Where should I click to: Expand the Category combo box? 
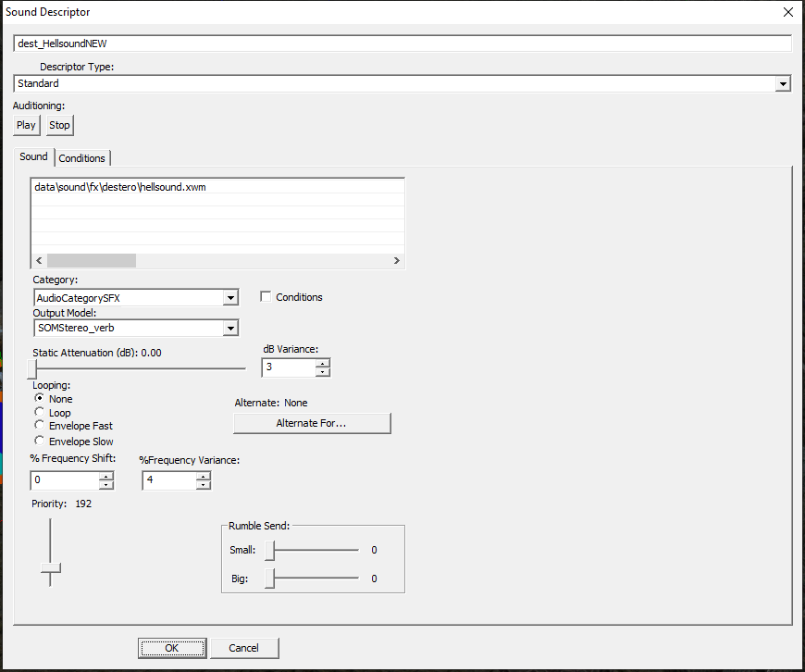[x=229, y=298]
